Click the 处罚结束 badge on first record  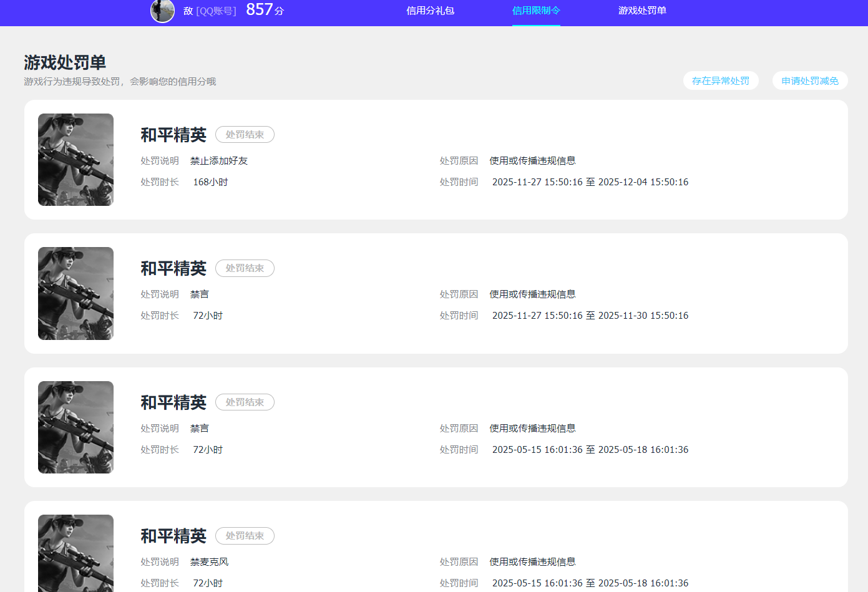[245, 134]
